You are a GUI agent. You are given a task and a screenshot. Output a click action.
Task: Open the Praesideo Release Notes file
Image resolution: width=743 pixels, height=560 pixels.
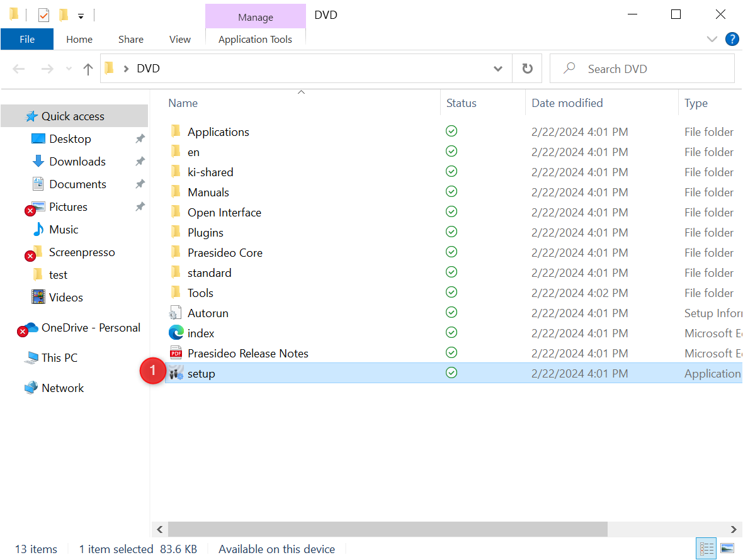click(247, 353)
